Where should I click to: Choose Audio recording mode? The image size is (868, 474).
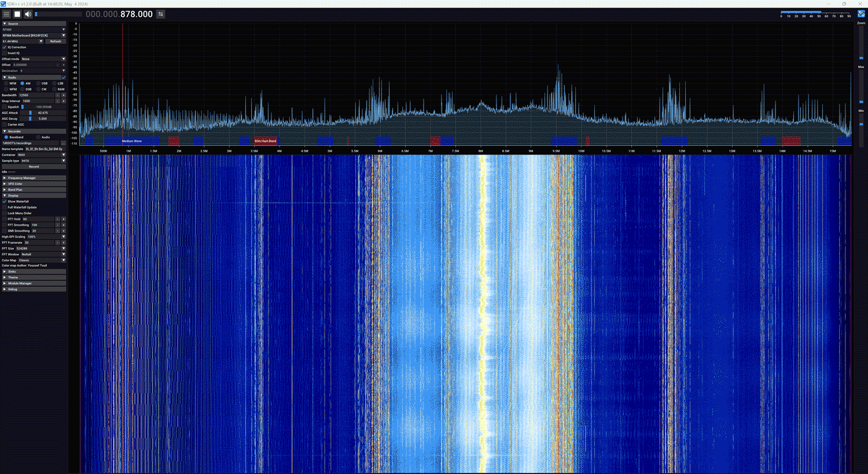38,137
